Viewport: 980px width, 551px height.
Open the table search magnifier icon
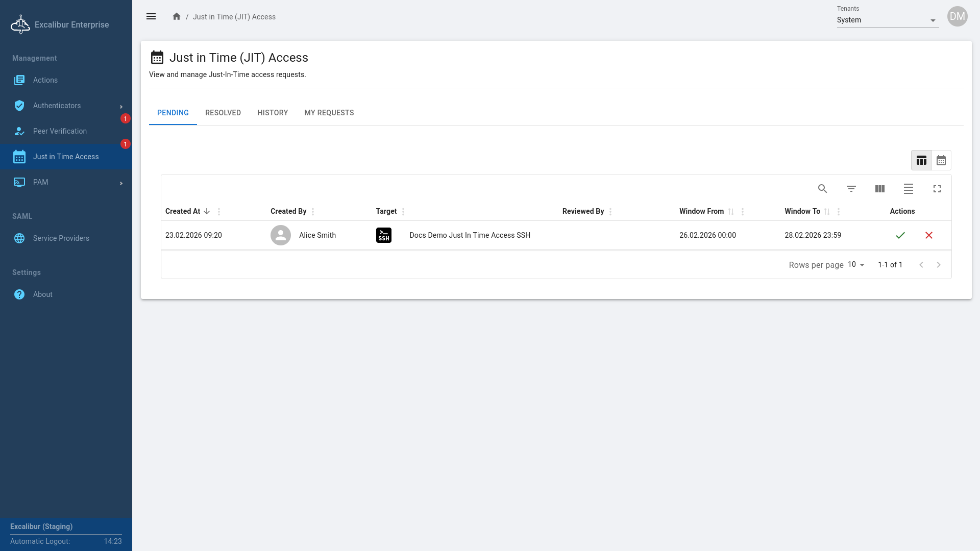(x=822, y=189)
